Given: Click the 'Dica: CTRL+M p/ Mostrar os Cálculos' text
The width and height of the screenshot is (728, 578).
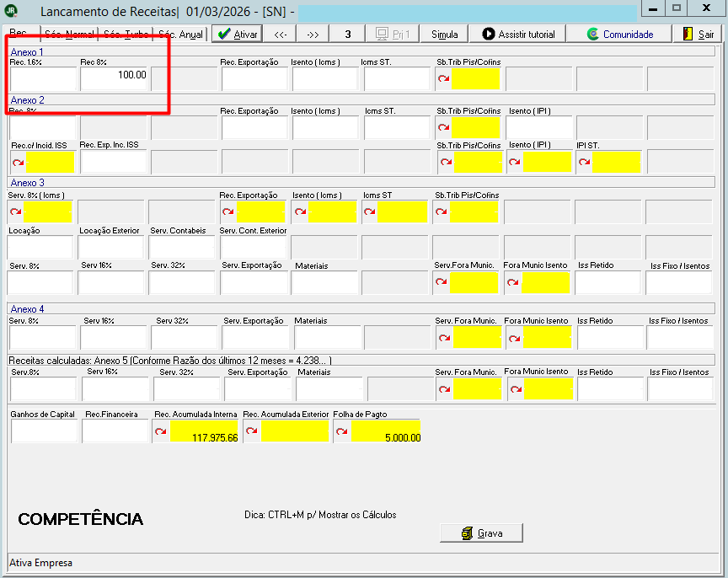Looking at the screenshot, I should (x=320, y=515).
